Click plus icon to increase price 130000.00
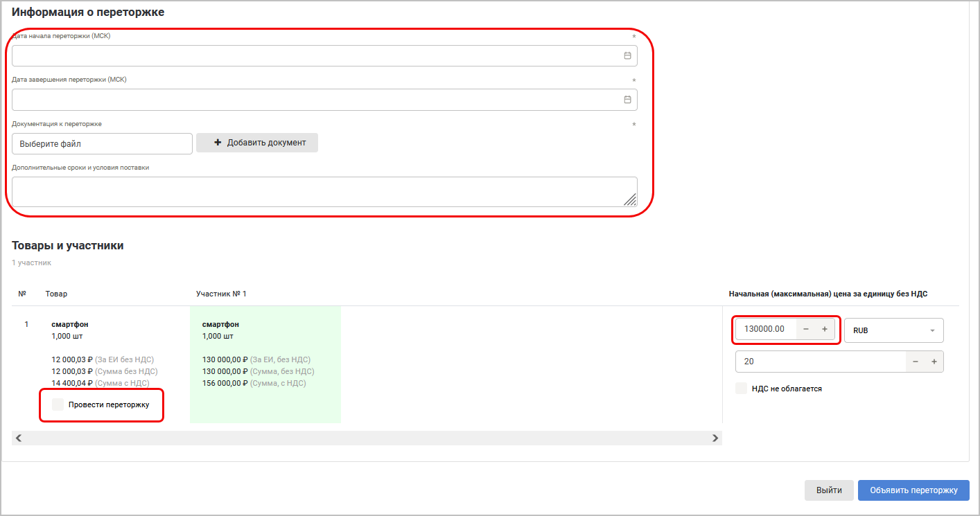 coord(824,329)
